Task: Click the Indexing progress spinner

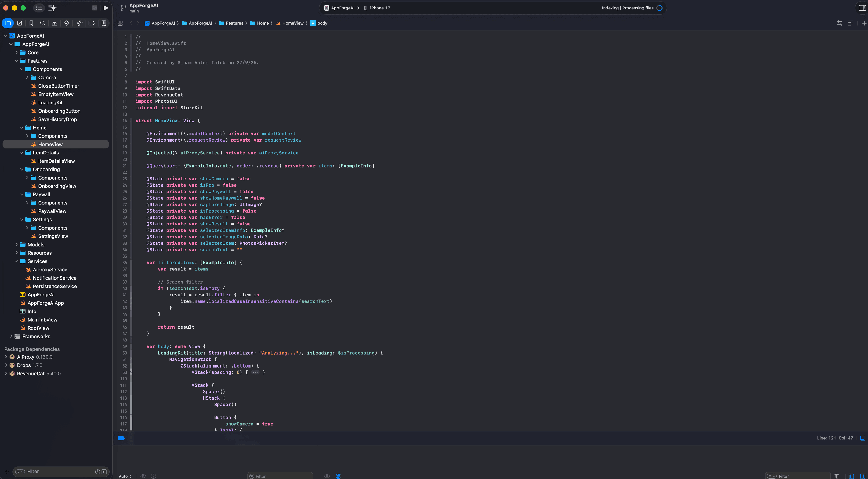Action: pyautogui.click(x=659, y=8)
